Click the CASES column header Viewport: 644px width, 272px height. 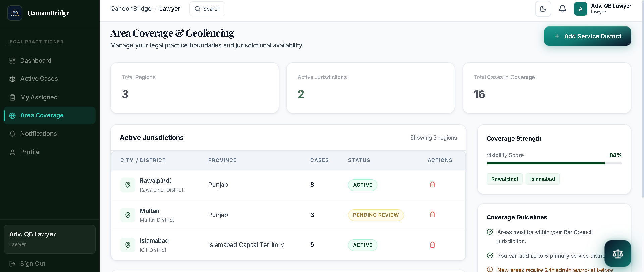(319, 160)
